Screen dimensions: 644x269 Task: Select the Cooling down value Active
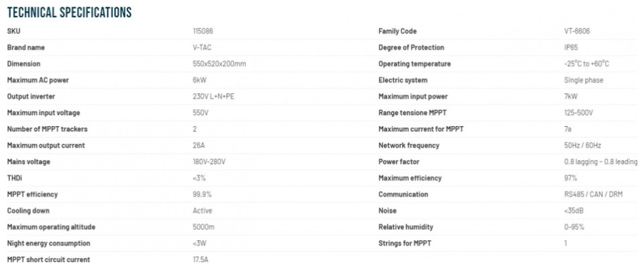pos(201,211)
